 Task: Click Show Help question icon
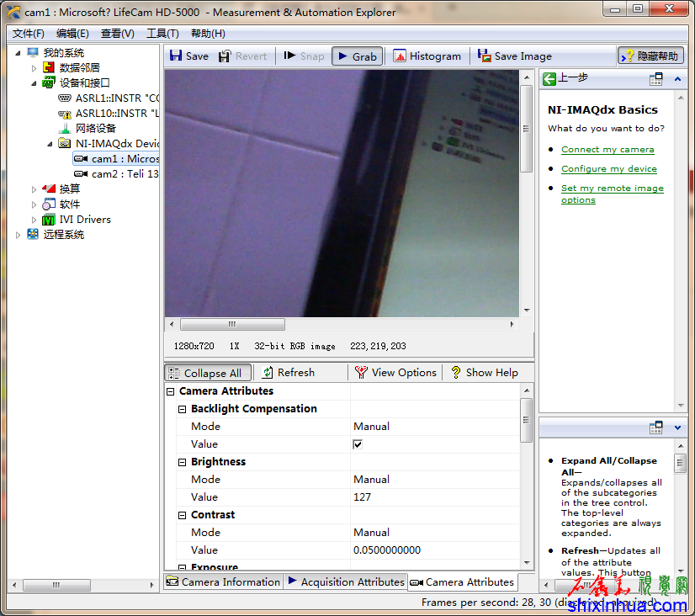pos(456,373)
